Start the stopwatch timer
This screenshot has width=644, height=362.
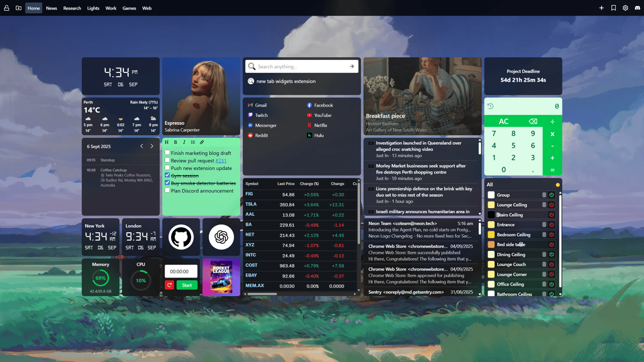coord(187,285)
